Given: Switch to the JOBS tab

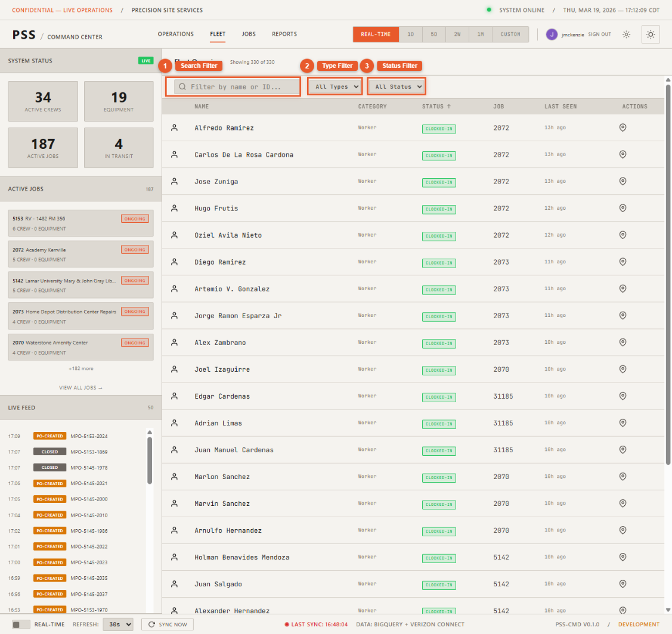Looking at the screenshot, I should [249, 35].
